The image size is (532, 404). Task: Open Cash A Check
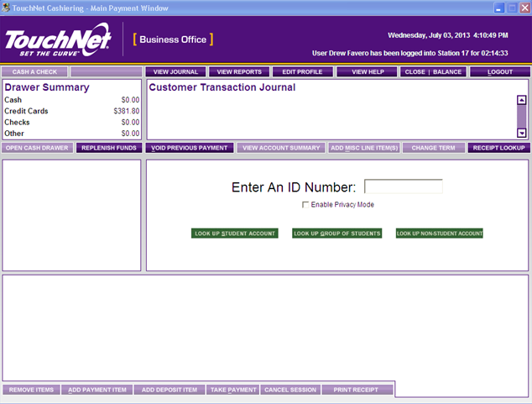click(x=35, y=72)
